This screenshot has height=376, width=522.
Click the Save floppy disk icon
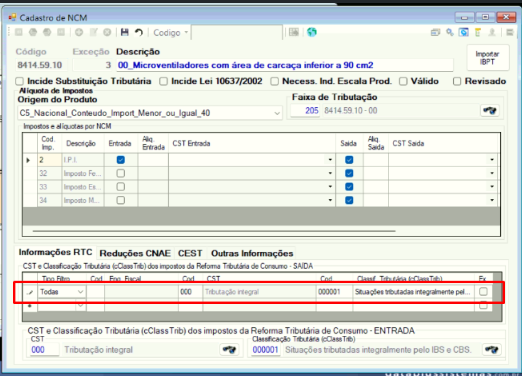125,32
